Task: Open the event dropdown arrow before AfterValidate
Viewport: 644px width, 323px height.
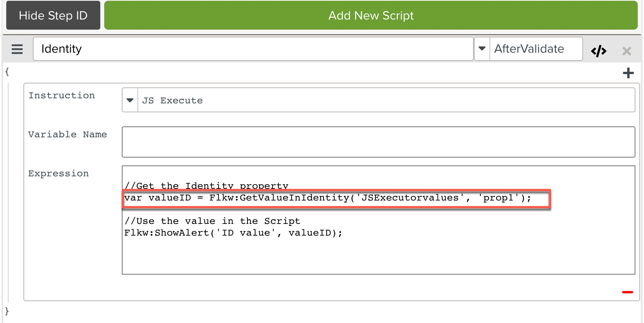Action: tap(482, 49)
